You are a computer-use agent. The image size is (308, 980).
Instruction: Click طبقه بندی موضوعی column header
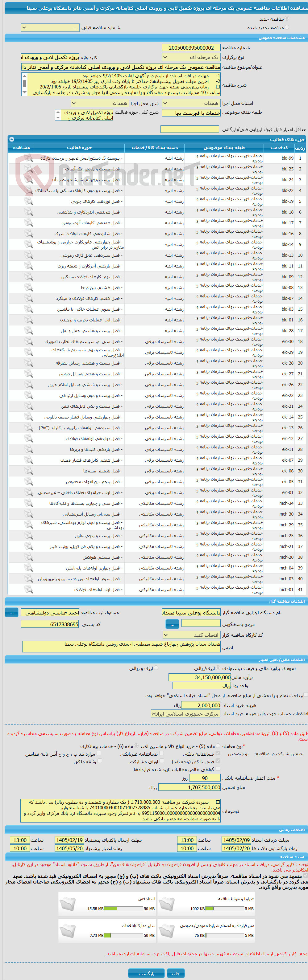224,148
